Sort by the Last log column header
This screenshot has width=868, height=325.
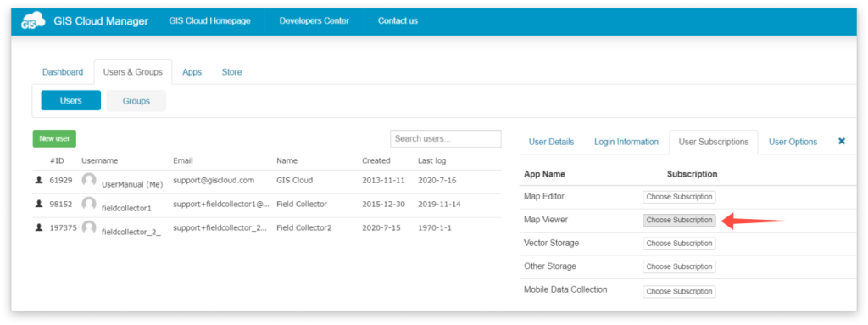point(431,161)
